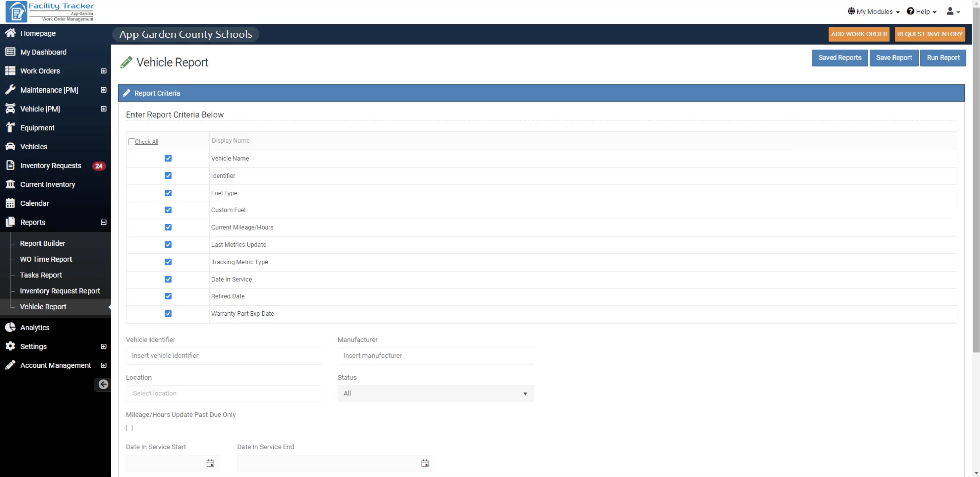The height and width of the screenshot is (477, 980).
Task: Click the Facility Tracker logo icon
Action: (x=16, y=12)
